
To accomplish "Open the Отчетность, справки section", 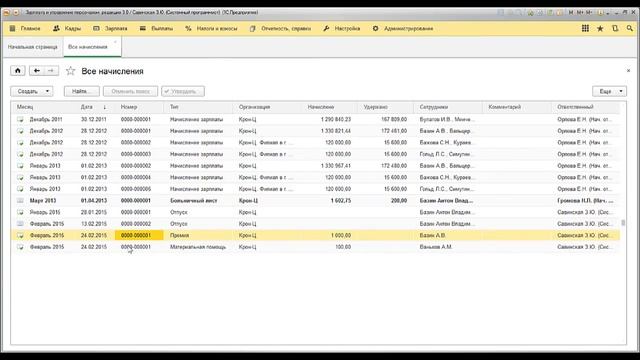I will click(280, 29).
